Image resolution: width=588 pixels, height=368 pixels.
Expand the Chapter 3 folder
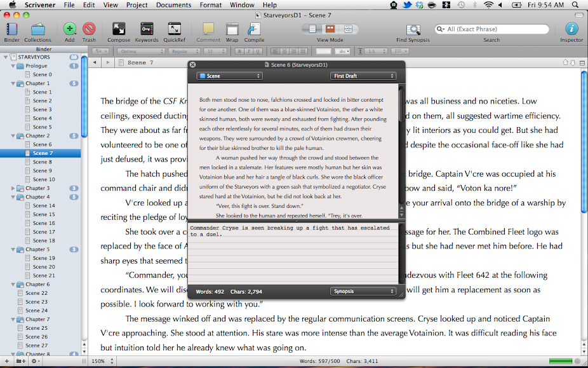tap(13, 188)
